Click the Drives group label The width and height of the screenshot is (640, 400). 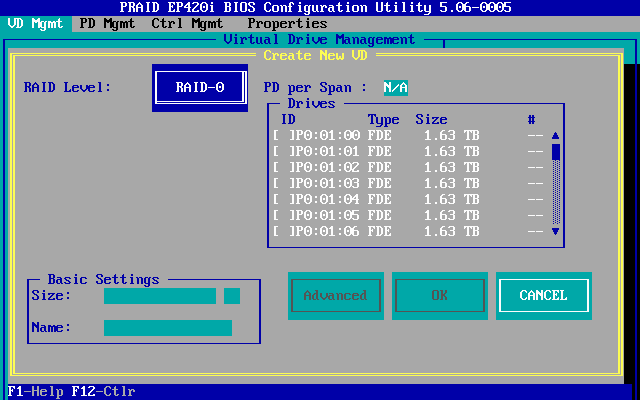point(311,104)
